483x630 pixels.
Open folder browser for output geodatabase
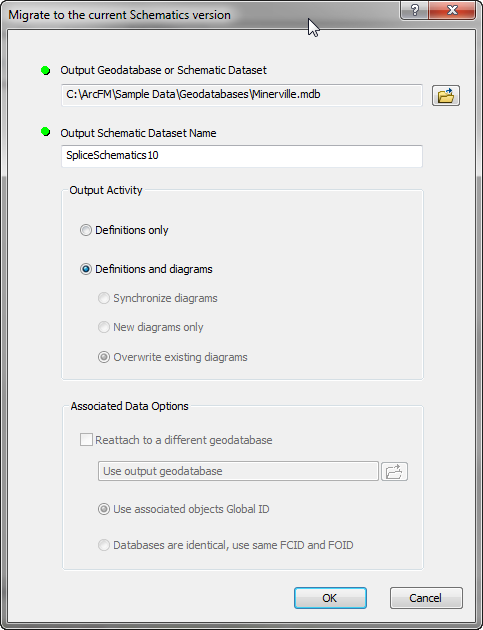coord(446,96)
